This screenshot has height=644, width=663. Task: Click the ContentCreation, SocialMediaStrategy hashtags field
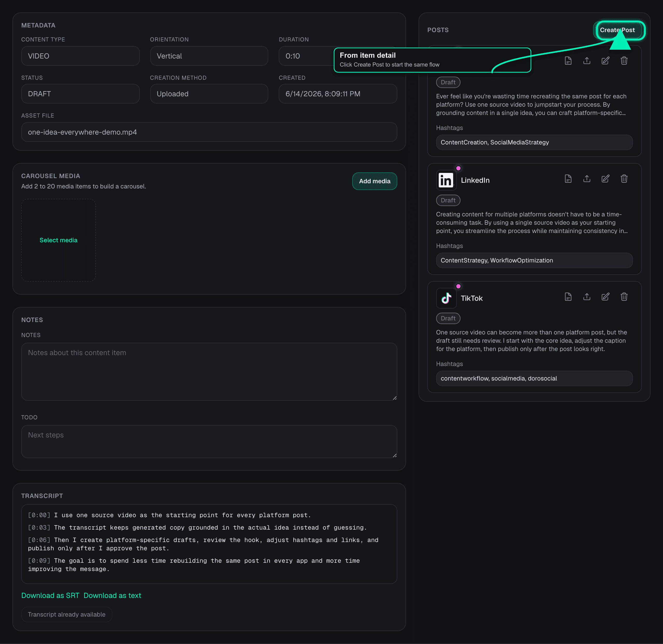point(534,142)
